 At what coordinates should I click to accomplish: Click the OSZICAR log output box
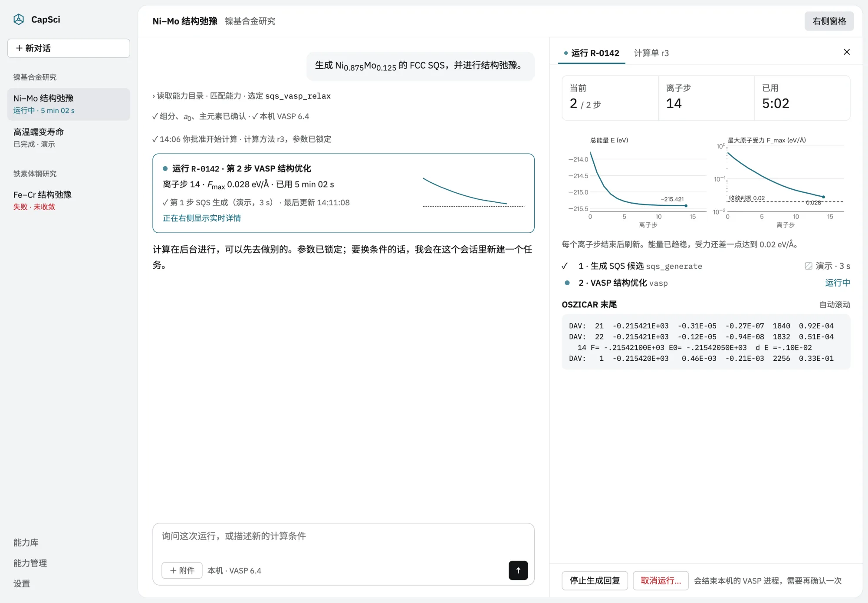click(706, 342)
